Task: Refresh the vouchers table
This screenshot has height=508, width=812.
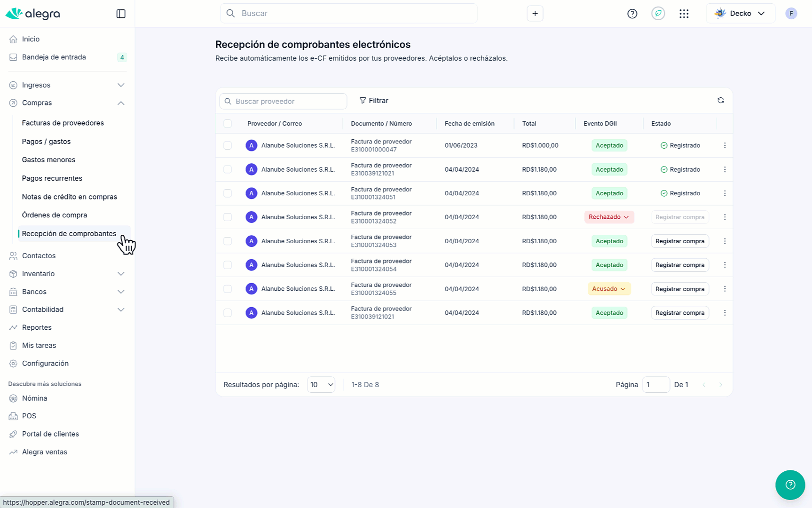Action: pyautogui.click(x=720, y=101)
